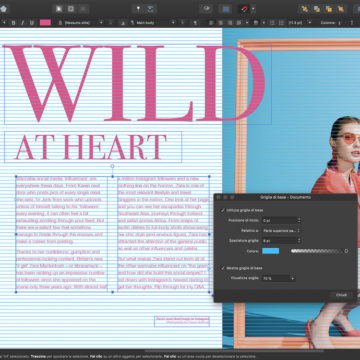Image resolution: width=360 pixels, height=360 pixels.
Task: Toggle underline text formatting
Action: (32, 23)
